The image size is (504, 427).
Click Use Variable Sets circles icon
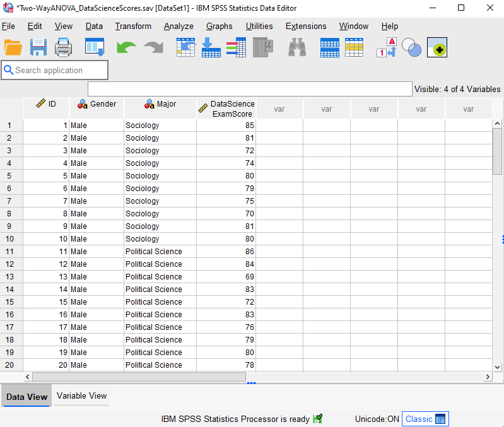click(411, 47)
